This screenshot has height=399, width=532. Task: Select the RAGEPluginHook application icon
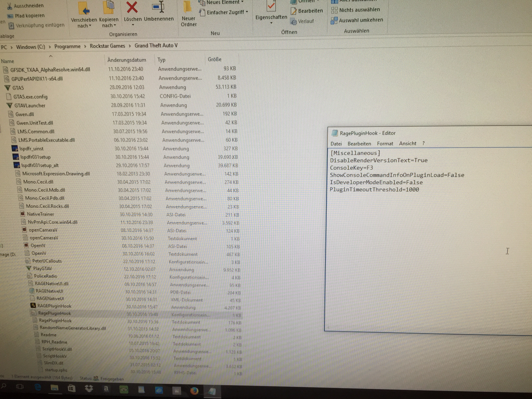33,306
